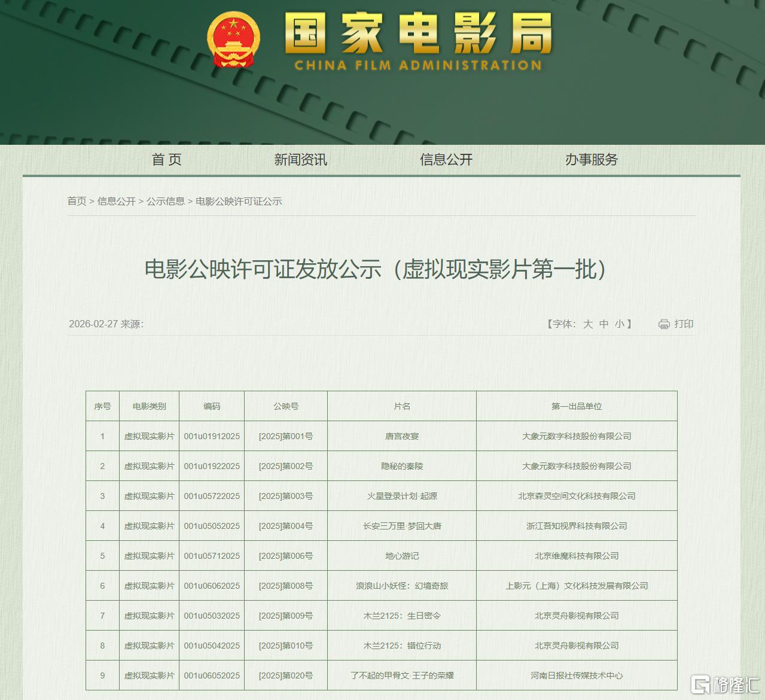The width and height of the screenshot is (765, 700).
Task: Click code 001u05032025
Action: pyautogui.click(x=212, y=616)
